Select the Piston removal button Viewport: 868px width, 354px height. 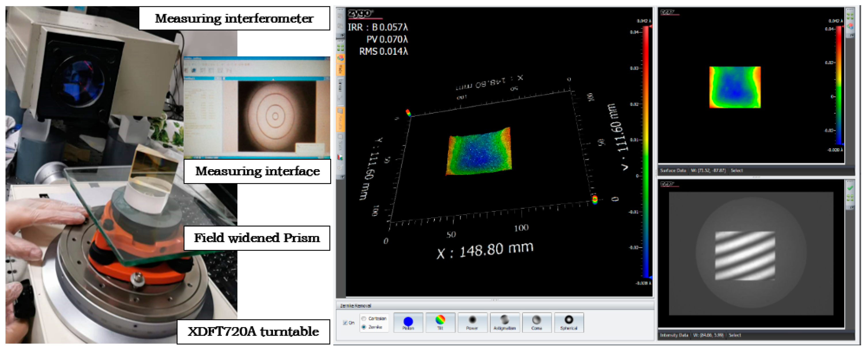(x=408, y=322)
